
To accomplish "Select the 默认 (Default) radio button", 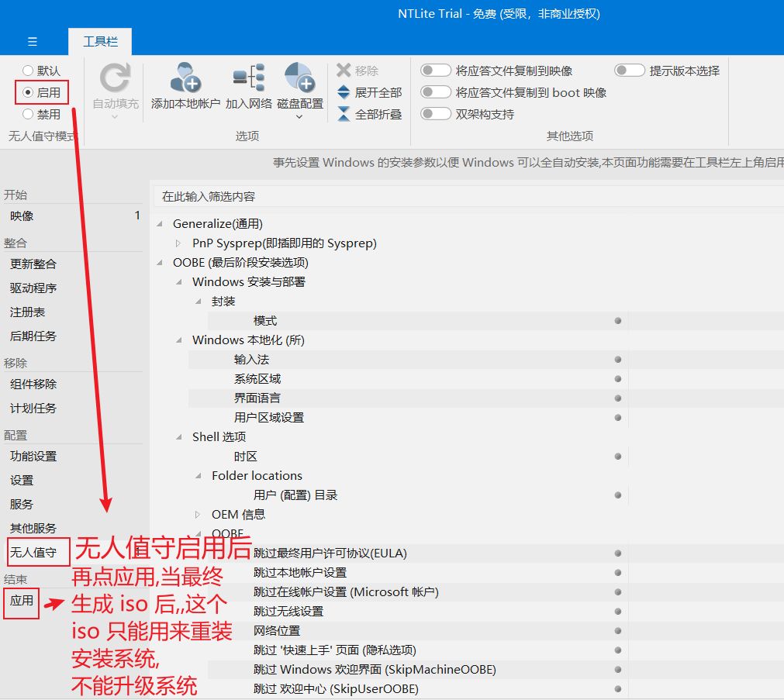I will click(29, 71).
